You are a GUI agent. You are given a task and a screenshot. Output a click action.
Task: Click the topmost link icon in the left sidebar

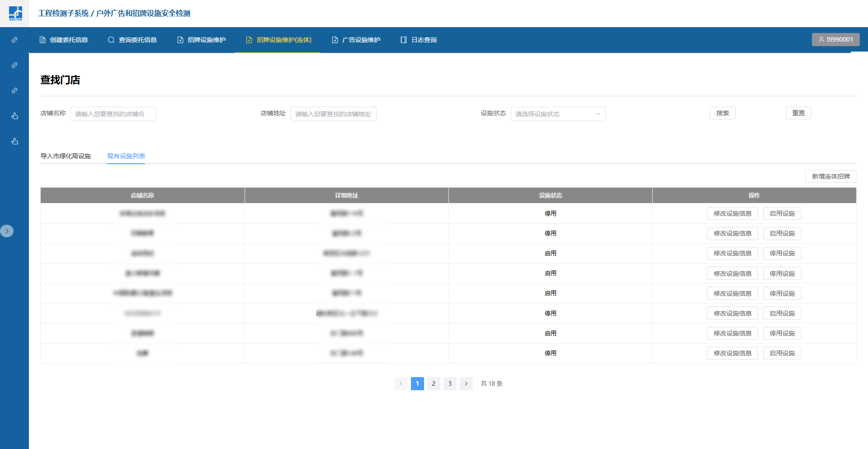pyautogui.click(x=14, y=40)
